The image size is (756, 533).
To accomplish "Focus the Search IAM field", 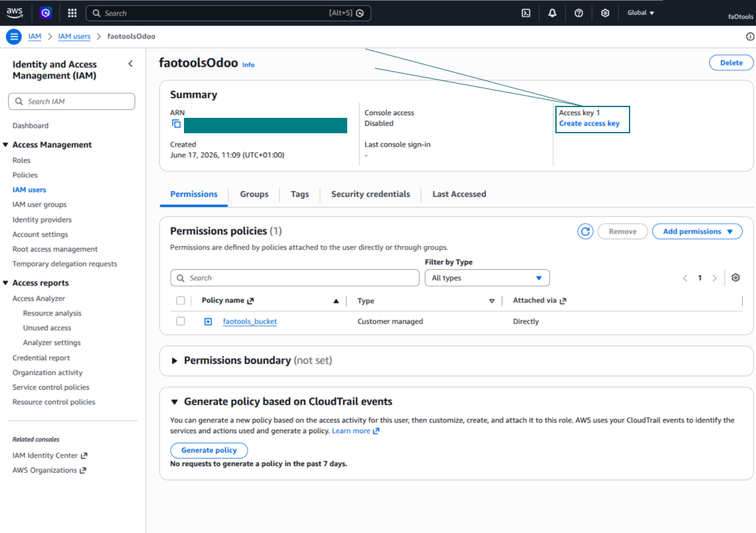I will point(72,101).
